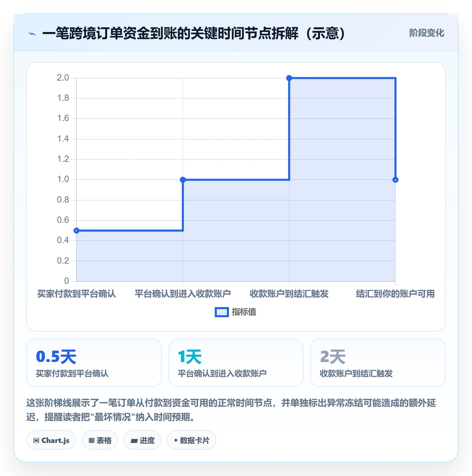Screen dimensions: 472x476
Task: Click the chart title 一笔跨境订单资金到账
Action: tap(194, 33)
